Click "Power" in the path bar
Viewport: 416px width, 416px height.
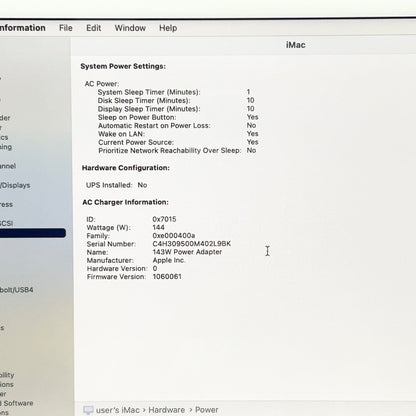[207, 410]
